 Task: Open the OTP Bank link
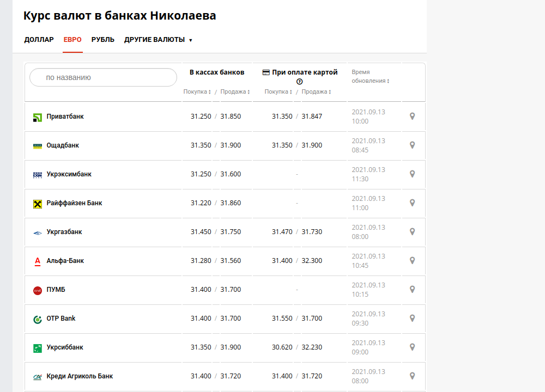61,318
